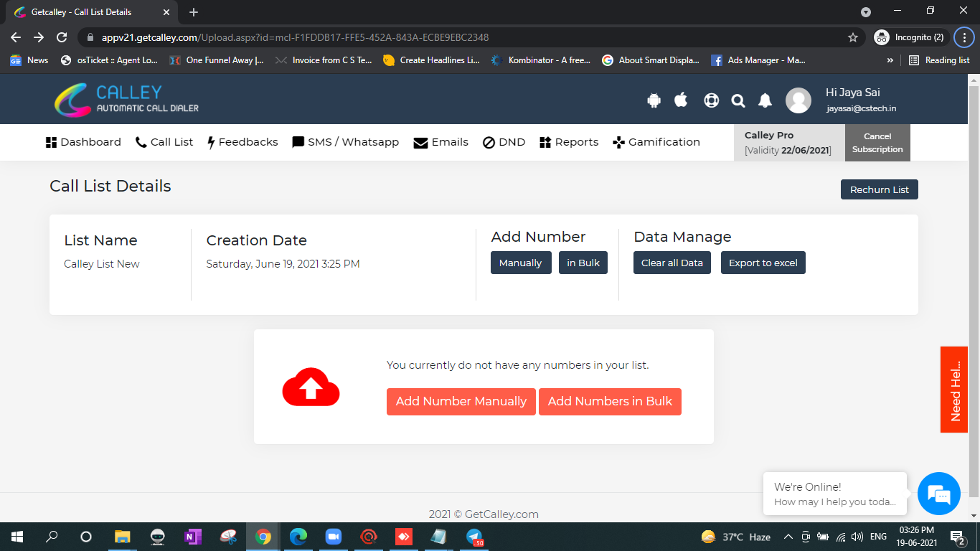The height and width of the screenshot is (551, 980).
Task: Go to Feedbacks
Action: coord(242,142)
